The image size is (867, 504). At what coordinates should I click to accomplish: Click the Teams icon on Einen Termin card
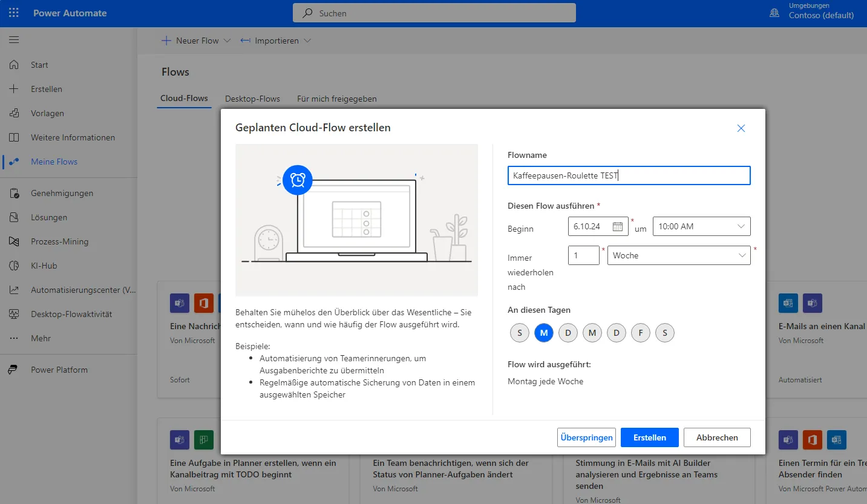788,440
